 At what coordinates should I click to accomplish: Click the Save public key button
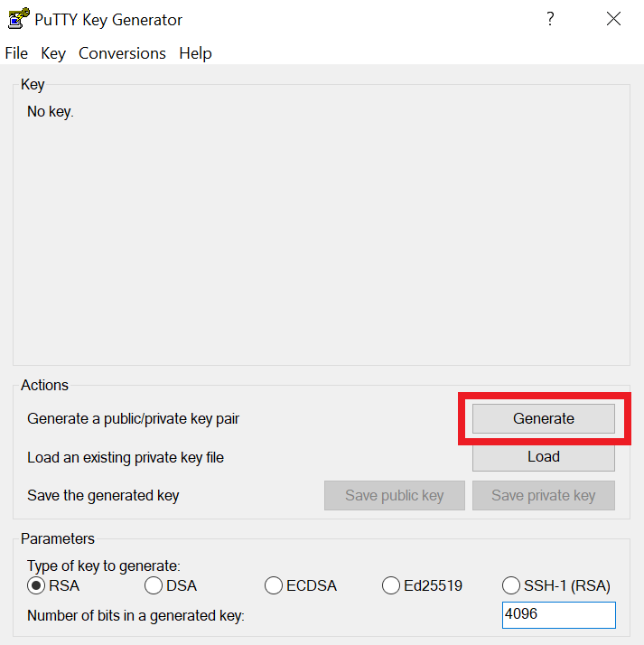click(395, 495)
